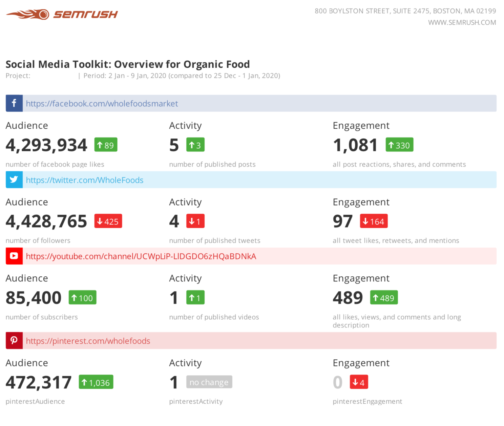Click the Semrush logo
This screenshot has width=504, height=426.
62,15
